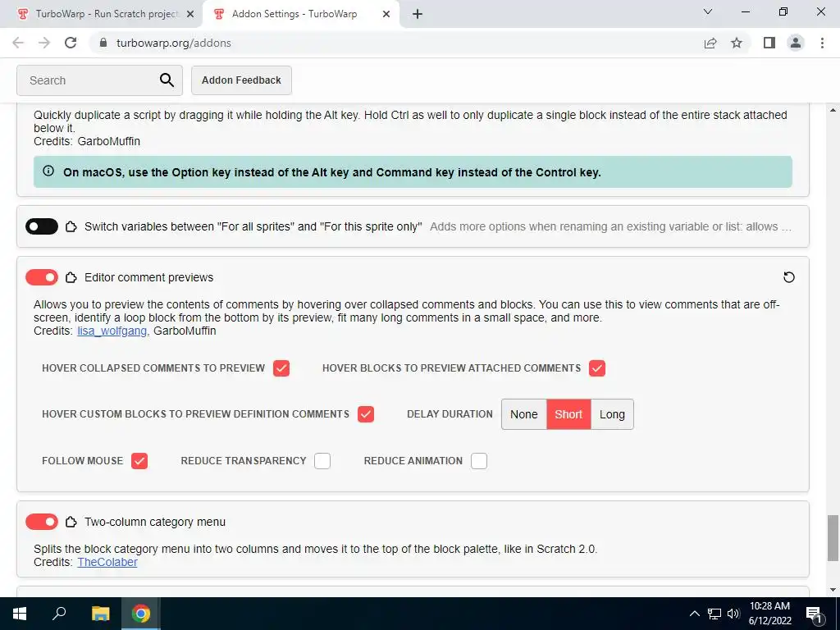Disable Two-column category menu toggle
Image resolution: width=840 pixels, height=630 pixels.
tap(42, 522)
